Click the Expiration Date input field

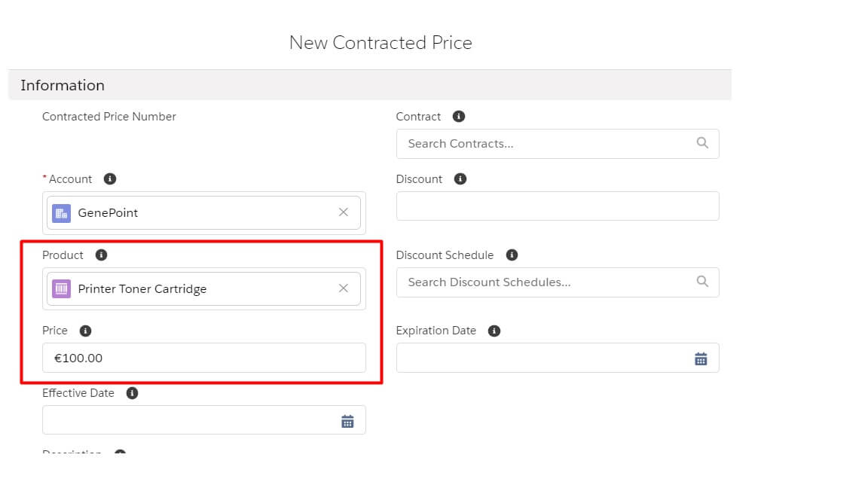point(542,358)
